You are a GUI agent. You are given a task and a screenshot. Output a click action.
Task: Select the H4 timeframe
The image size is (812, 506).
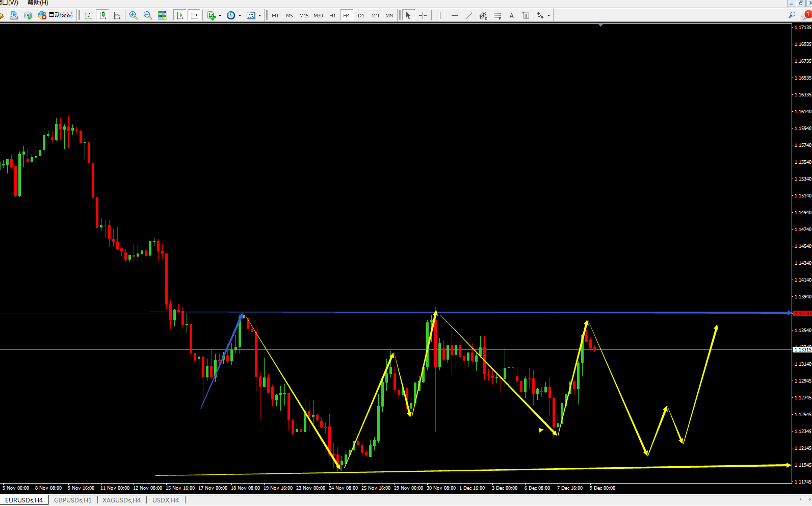(347, 15)
